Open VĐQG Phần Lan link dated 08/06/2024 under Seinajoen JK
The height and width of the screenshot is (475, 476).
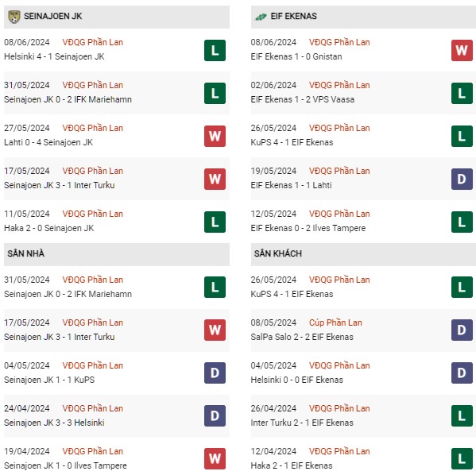93,42
